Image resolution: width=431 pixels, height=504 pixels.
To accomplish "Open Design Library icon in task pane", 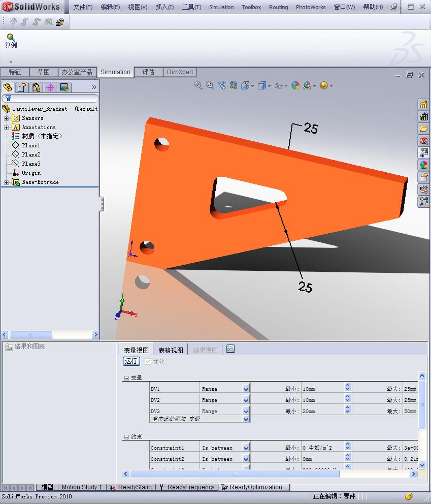I will coord(423,116).
